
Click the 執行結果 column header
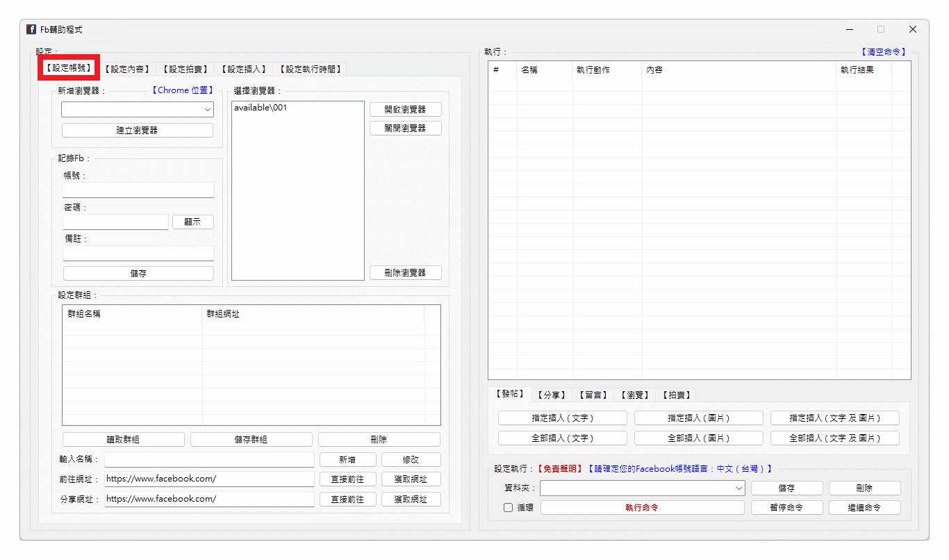(864, 70)
